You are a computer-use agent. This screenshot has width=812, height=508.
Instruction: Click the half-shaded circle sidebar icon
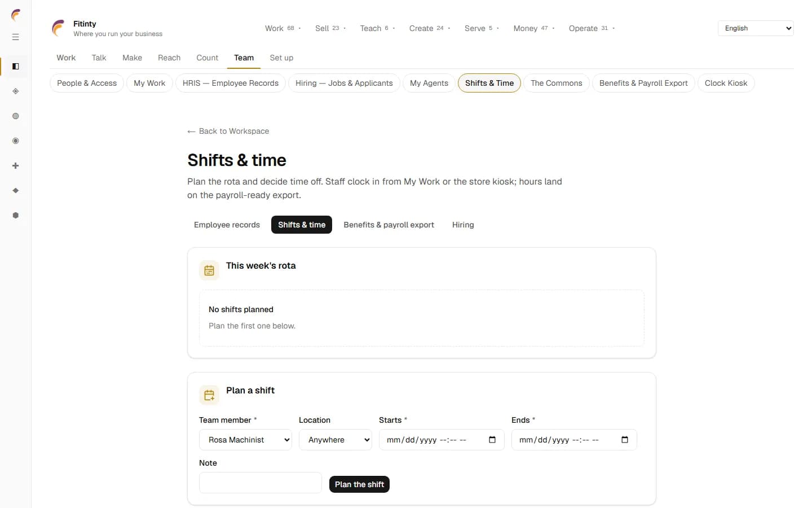16,116
